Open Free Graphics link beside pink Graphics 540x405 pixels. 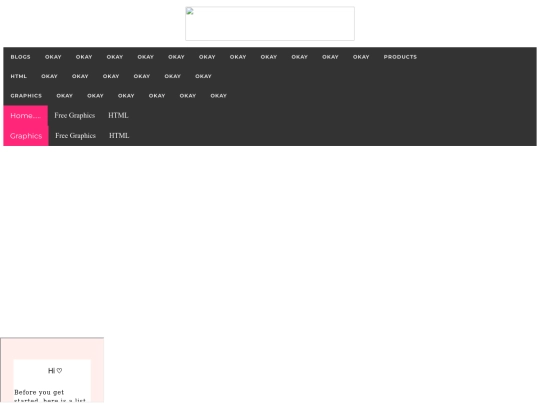(x=75, y=135)
